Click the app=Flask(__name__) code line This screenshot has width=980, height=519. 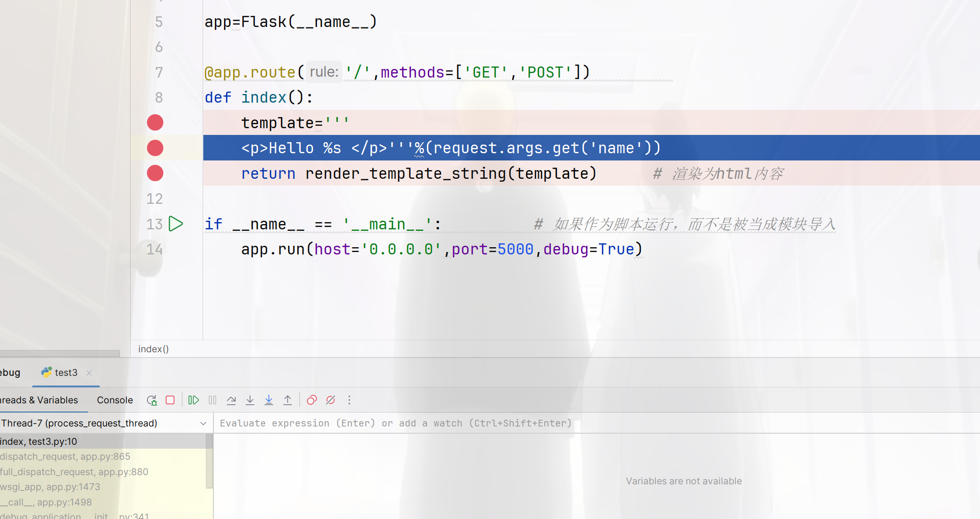tap(291, 22)
